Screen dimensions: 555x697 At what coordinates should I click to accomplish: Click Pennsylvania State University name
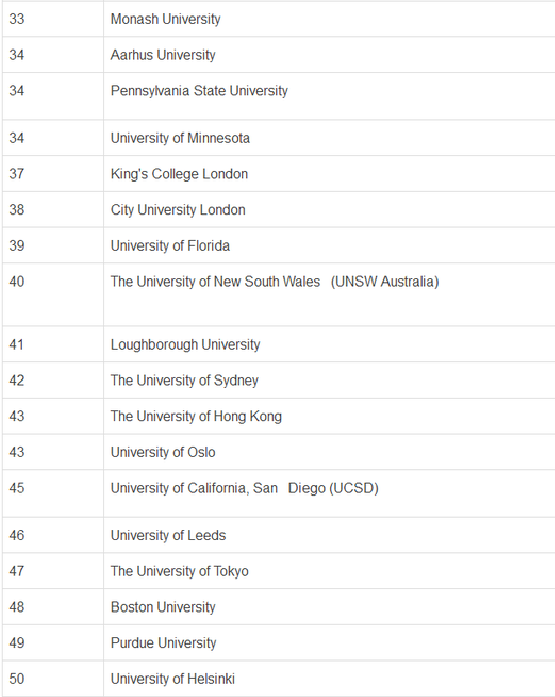coord(199,91)
